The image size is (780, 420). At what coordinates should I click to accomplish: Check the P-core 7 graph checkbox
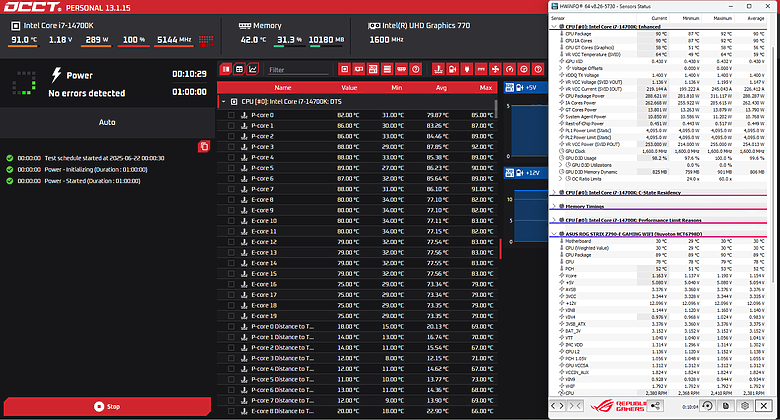(231, 189)
